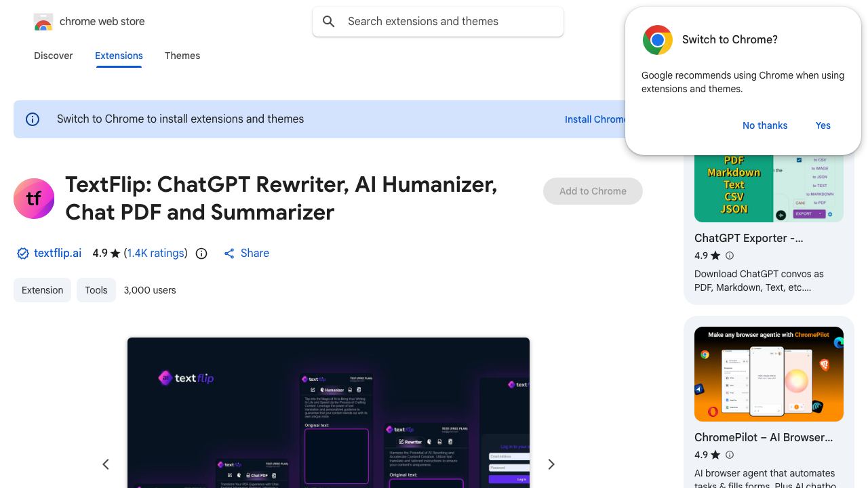This screenshot has height=488, width=868.
Task: Click the Install Chrome link in banner
Action: (595, 119)
